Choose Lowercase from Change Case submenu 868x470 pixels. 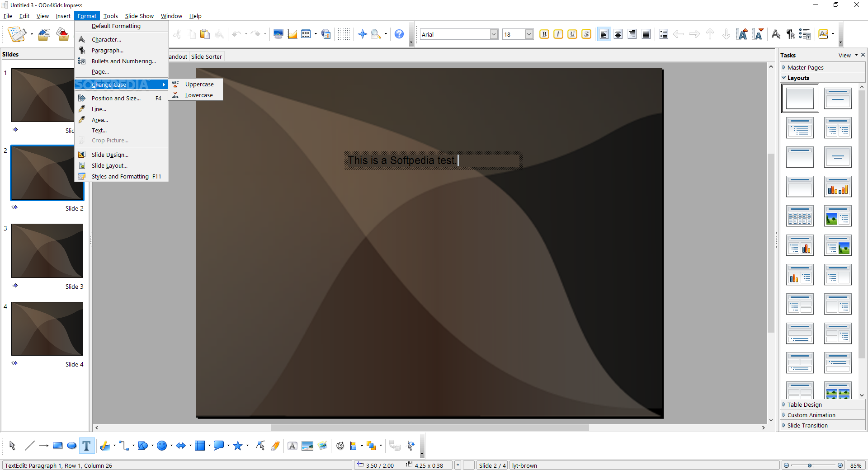pos(196,95)
